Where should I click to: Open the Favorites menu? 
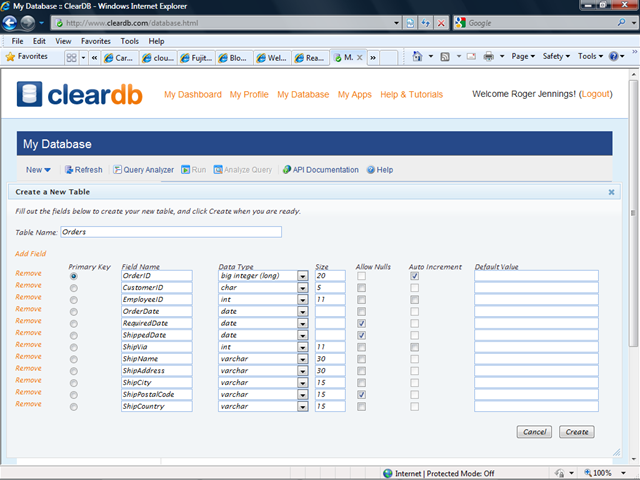[x=96, y=41]
